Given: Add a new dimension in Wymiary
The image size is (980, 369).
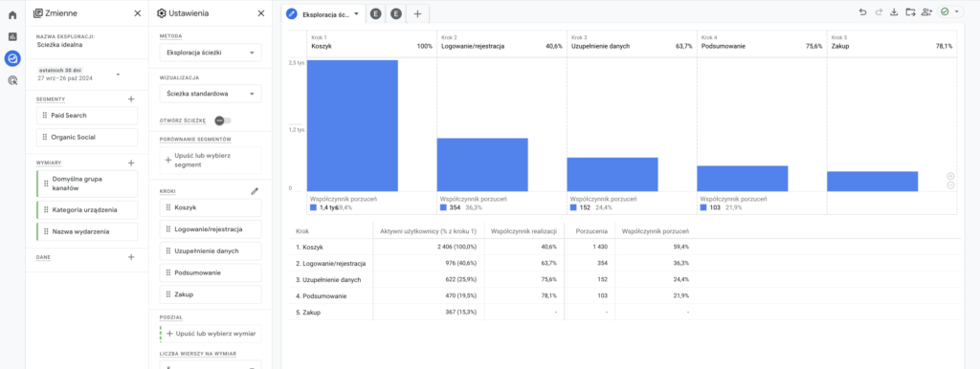Looking at the screenshot, I should click(131, 163).
